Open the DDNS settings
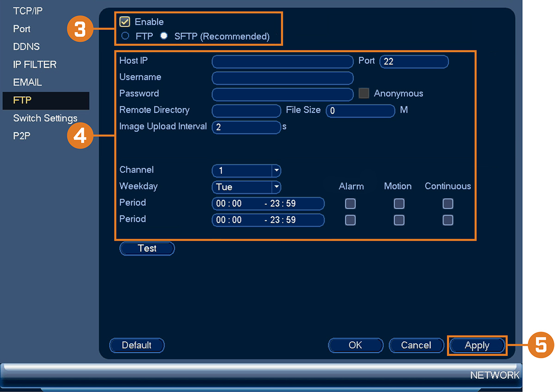This screenshot has height=392, width=555. tap(26, 47)
